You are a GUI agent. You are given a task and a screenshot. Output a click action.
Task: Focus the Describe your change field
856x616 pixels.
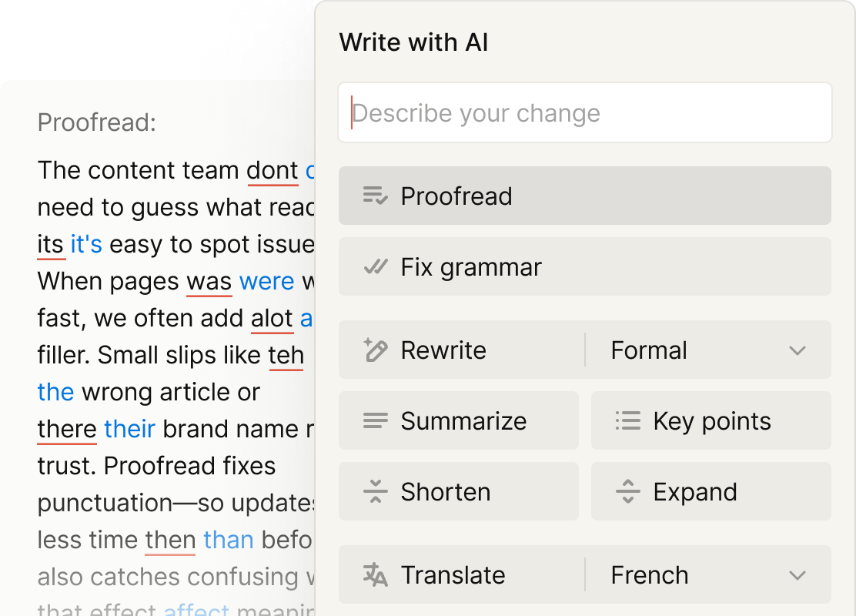click(585, 112)
